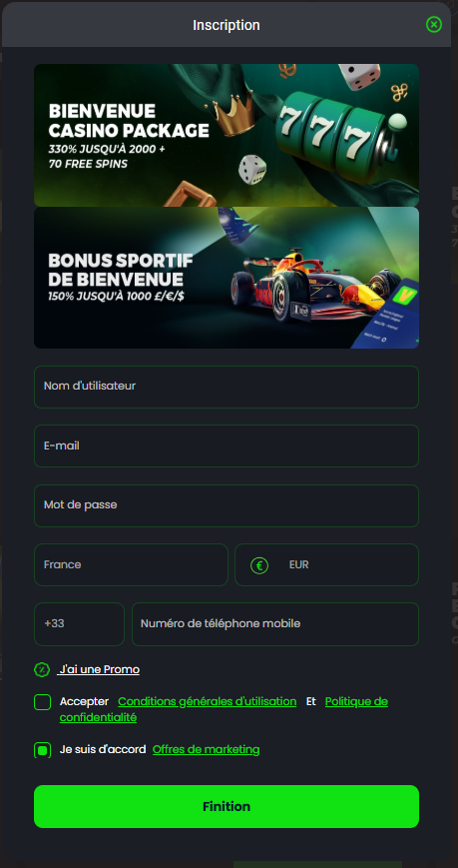This screenshot has width=458, height=868.
Task: Check the Accepter terms checkbox
Action: 42,702
